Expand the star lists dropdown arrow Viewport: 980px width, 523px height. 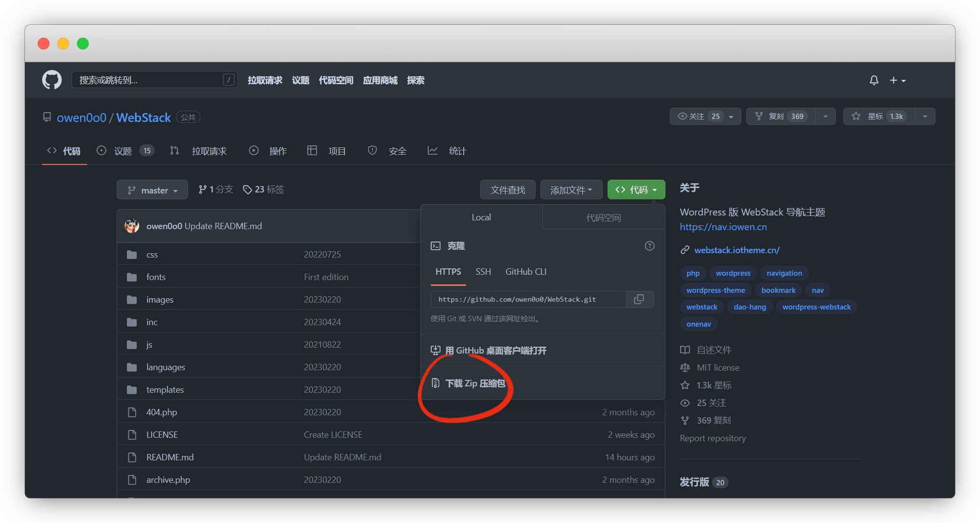(925, 117)
